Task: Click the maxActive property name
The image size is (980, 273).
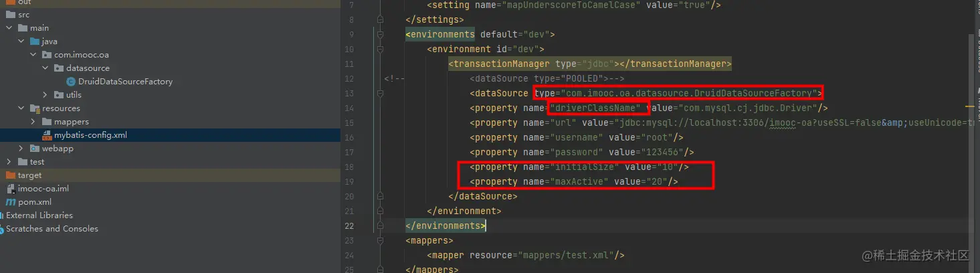Action: point(579,181)
